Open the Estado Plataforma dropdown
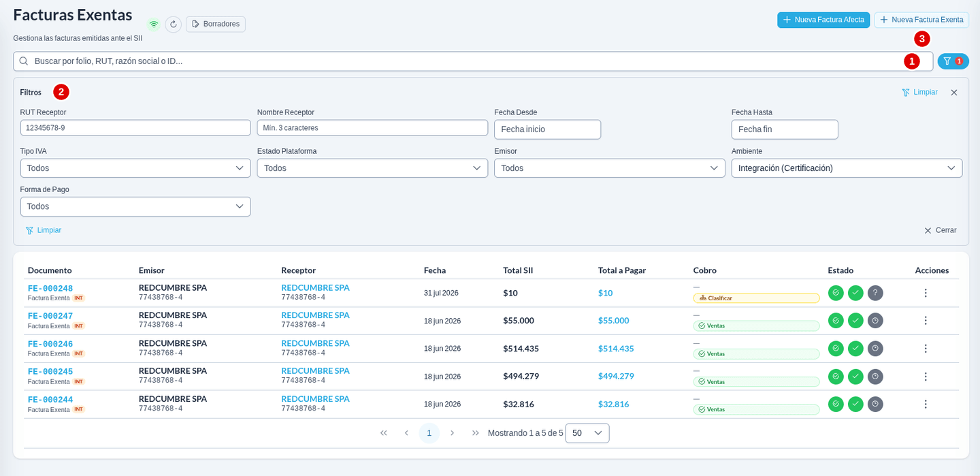This screenshot has width=980, height=476. click(372, 168)
